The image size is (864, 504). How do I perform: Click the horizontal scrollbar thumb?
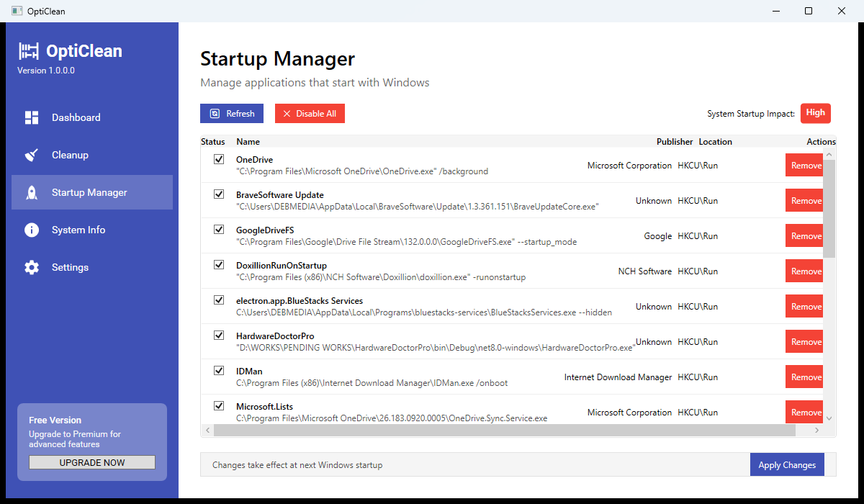pyautogui.click(x=505, y=430)
